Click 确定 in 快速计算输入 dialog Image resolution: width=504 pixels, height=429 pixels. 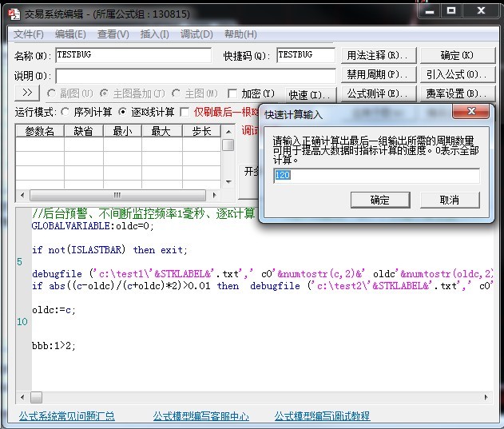380,200
